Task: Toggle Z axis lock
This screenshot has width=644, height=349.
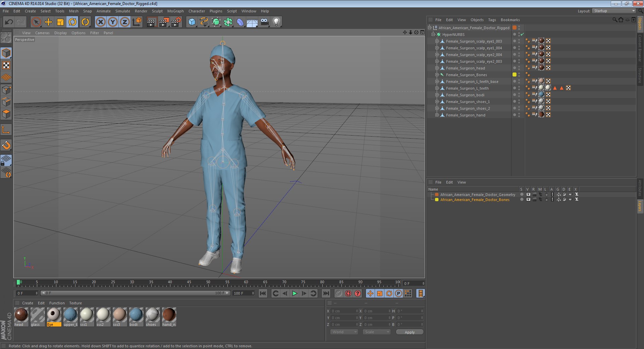Action: tap(125, 22)
